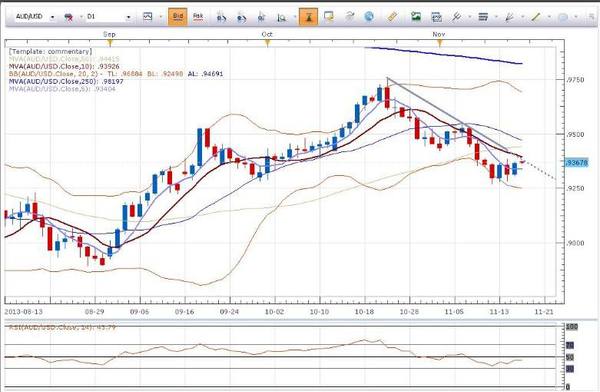Click the RSI 70 level label
Image resolution: width=600 pixels, height=392 pixels.
coord(570,346)
